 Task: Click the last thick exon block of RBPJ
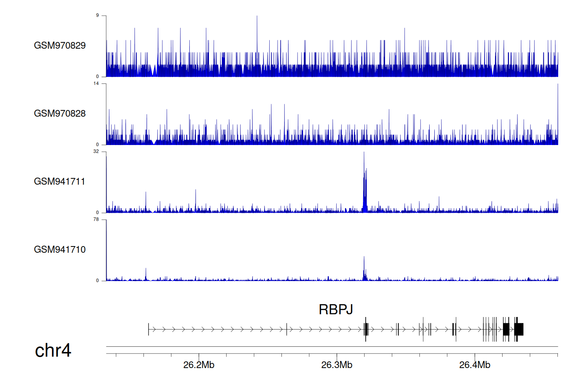click(x=519, y=329)
